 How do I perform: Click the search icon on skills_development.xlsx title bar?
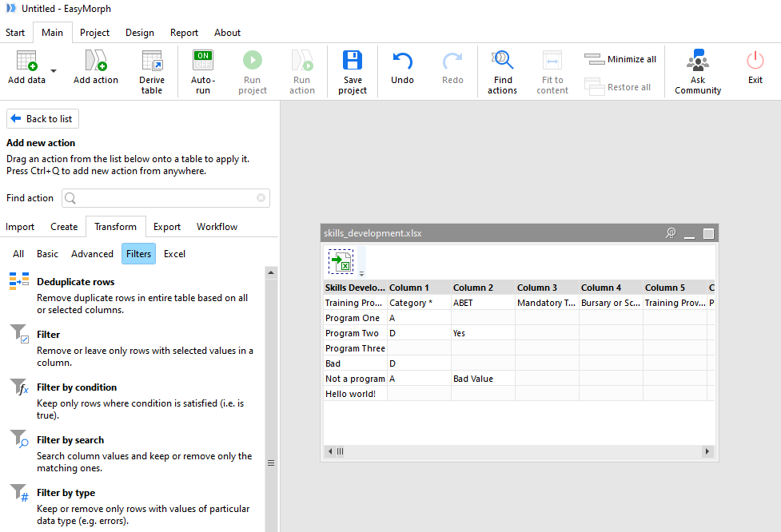pyautogui.click(x=671, y=233)
